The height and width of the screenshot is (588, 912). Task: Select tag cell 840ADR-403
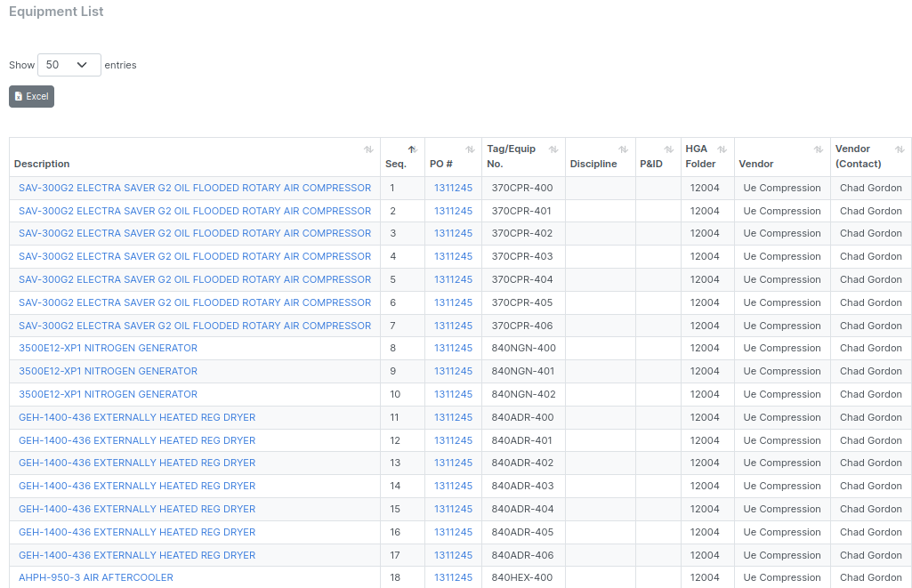tap(522, 487)
